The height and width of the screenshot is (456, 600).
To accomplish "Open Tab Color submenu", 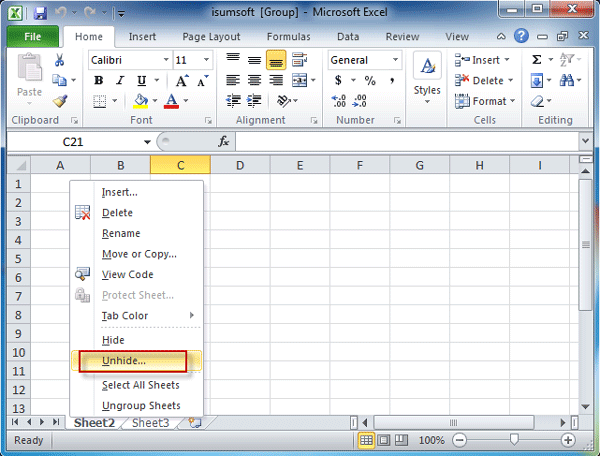I will pos(136,316).
